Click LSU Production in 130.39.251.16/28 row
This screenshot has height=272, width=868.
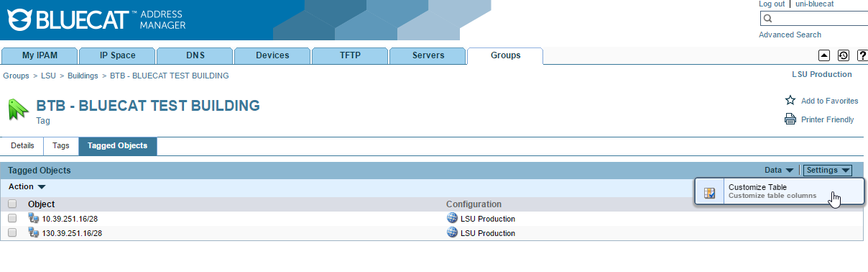pyautogui.click(x=488, y=233)
